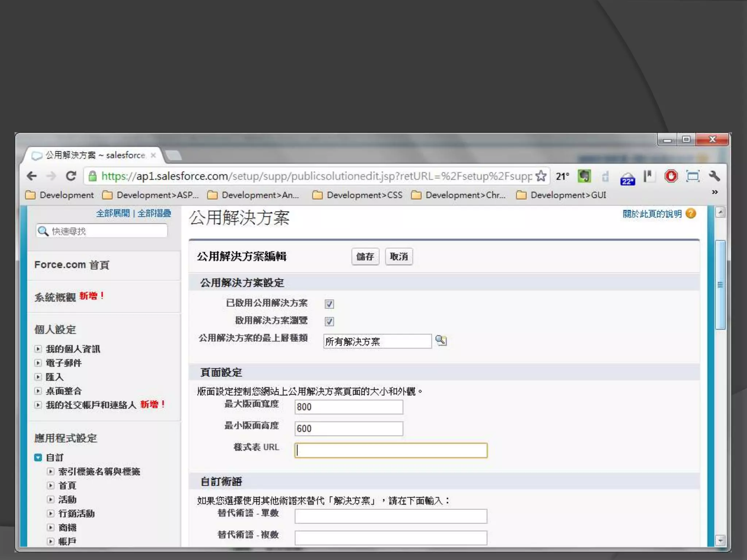Expand 電子郵件 in sidebar
Viewport: 747px width, 560px height.
(x=38, y=363)
